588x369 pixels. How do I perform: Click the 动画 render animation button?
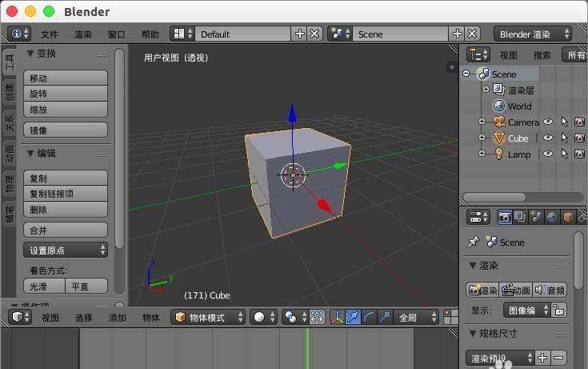click(516, 291)
